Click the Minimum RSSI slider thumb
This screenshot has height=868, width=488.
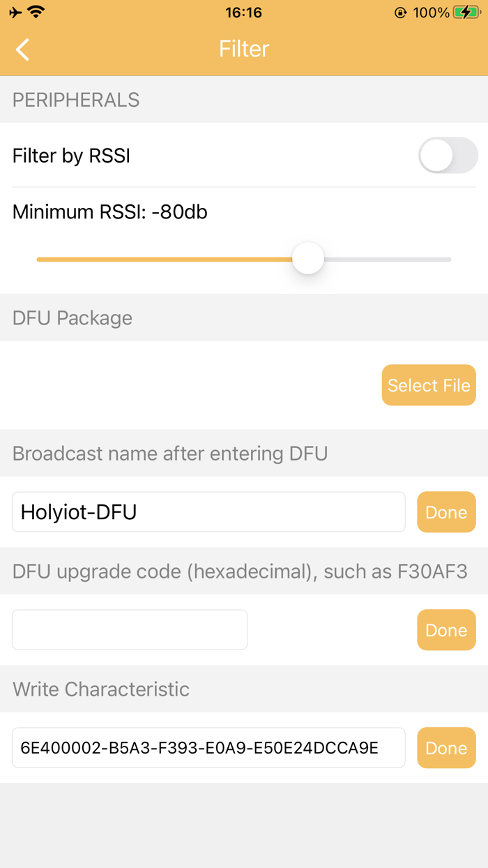[x=308, y=259]
